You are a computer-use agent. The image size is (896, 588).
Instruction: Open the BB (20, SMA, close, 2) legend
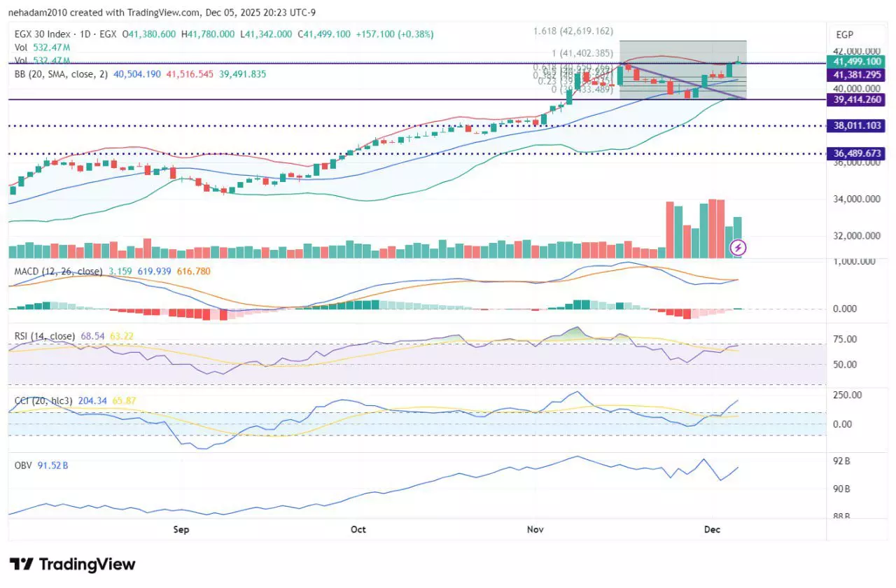pyautogui.click(x=61, y=73)
